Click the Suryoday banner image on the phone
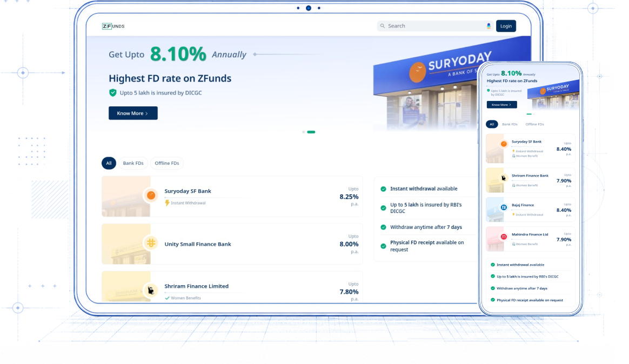This screenshot has width=629, height=364. pyautogui.click(x=553, y=96)
